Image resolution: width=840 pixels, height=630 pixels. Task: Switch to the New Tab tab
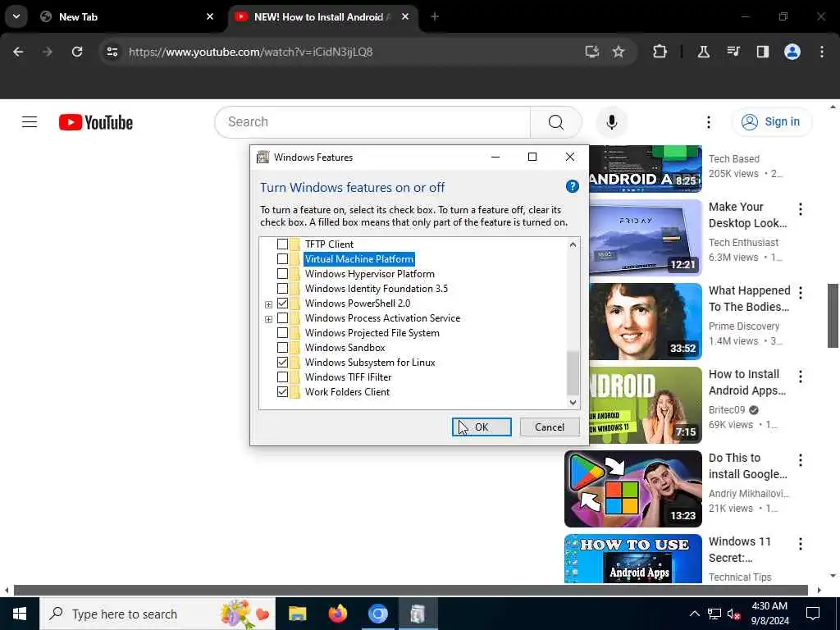pos(127,16)
